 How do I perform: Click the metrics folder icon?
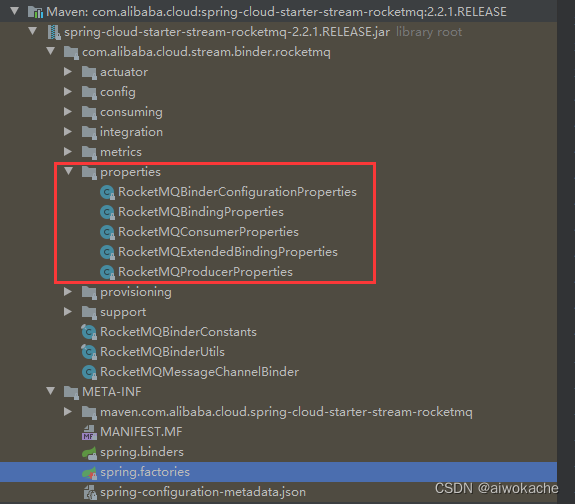click(89, 153)
